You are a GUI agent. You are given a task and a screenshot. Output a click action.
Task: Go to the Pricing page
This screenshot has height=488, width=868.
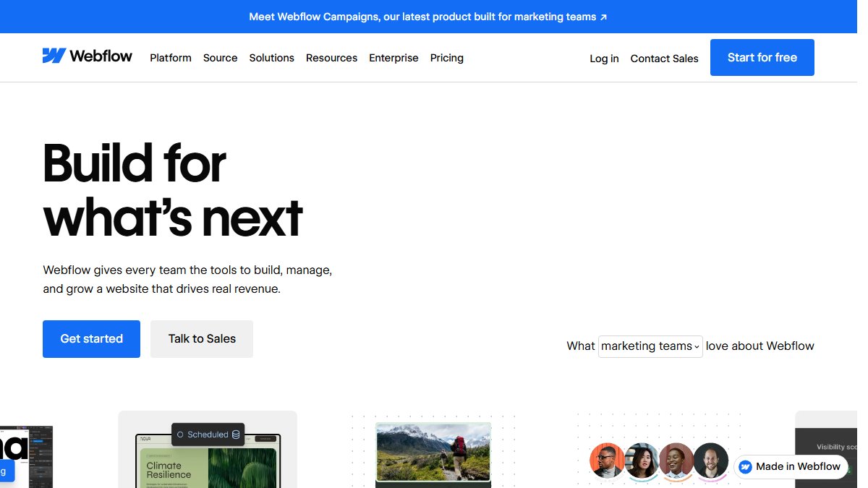pyautogui.click(x=446, y=58)
